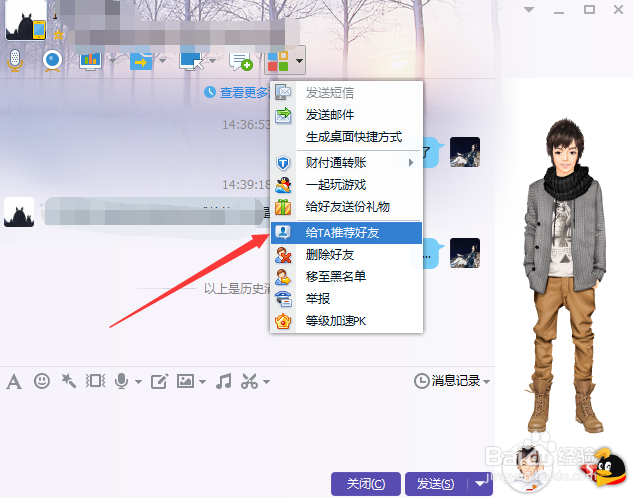Click the friend's totoro avatar in chat
The width and height of the screenshot is (633, 498).
(19, 212)
